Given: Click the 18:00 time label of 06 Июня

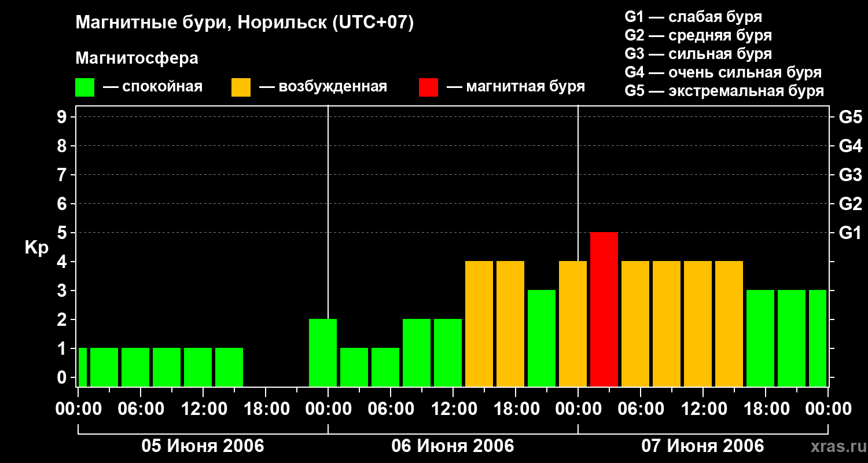Looking at the screenshot, I should 516,409.
